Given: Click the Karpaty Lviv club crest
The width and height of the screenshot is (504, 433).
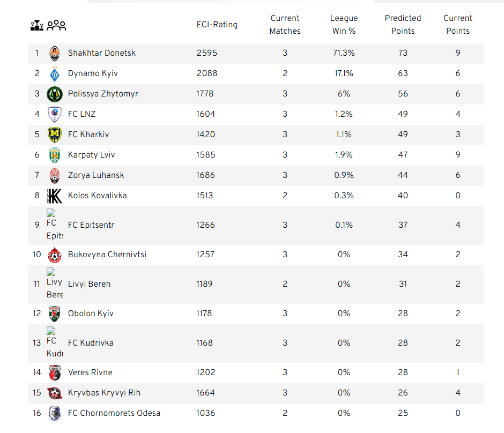Looking at the screenshot, I should pyautogui.click(x=55, y=155).
